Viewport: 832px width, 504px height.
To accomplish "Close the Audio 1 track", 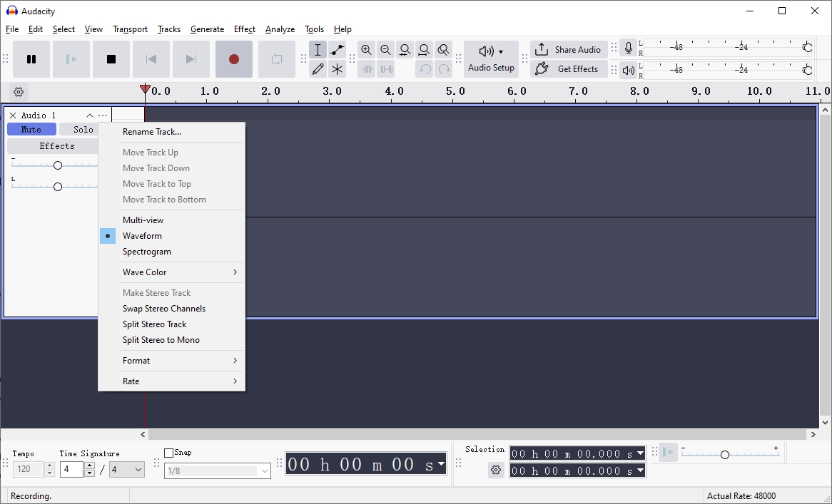I will coord(13,115).
